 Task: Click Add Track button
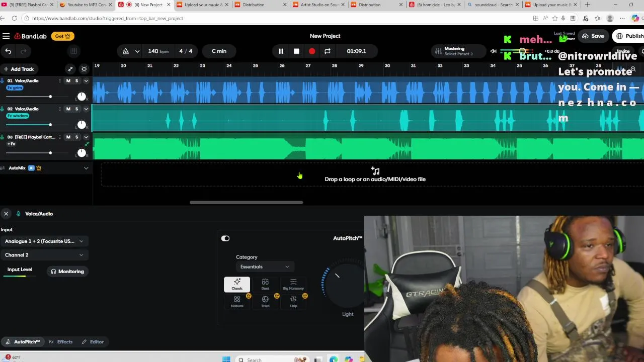click(x=19, y=69)
